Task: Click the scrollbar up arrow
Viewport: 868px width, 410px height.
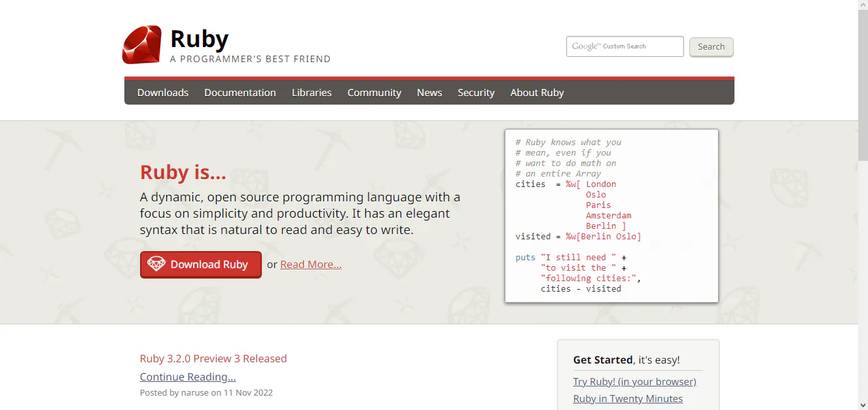Action: click(863, 5)
